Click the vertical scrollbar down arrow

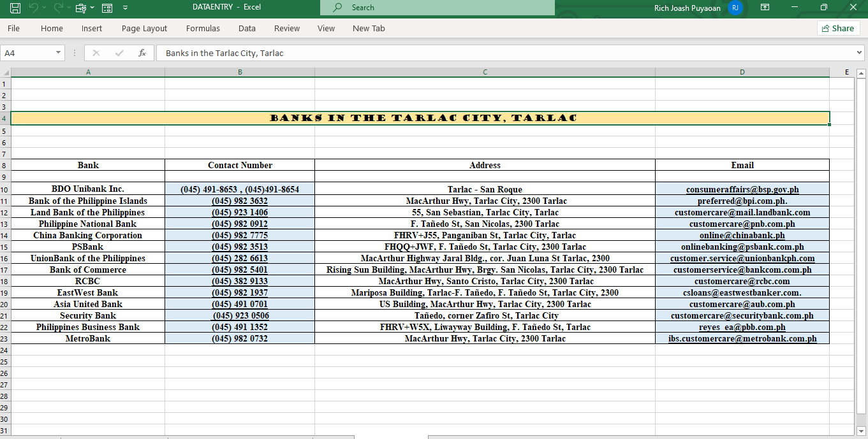[860, 431]
